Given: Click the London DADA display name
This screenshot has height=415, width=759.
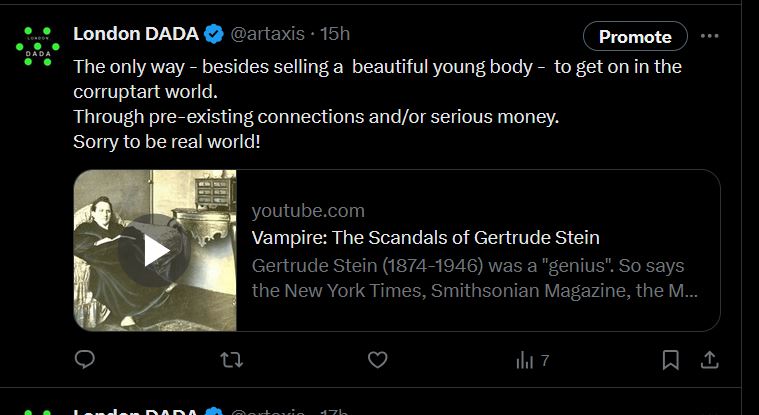Looking at the screenshot, I should 136,35.
